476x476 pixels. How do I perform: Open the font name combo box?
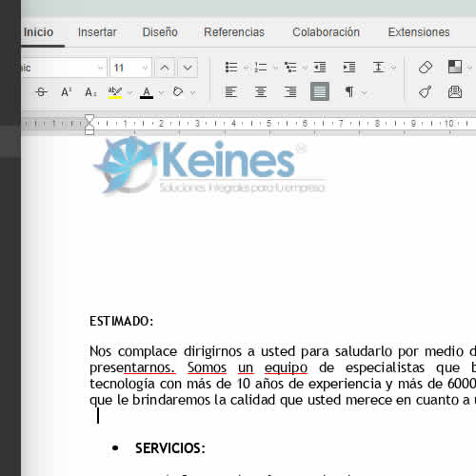click(x=64, y=68)
